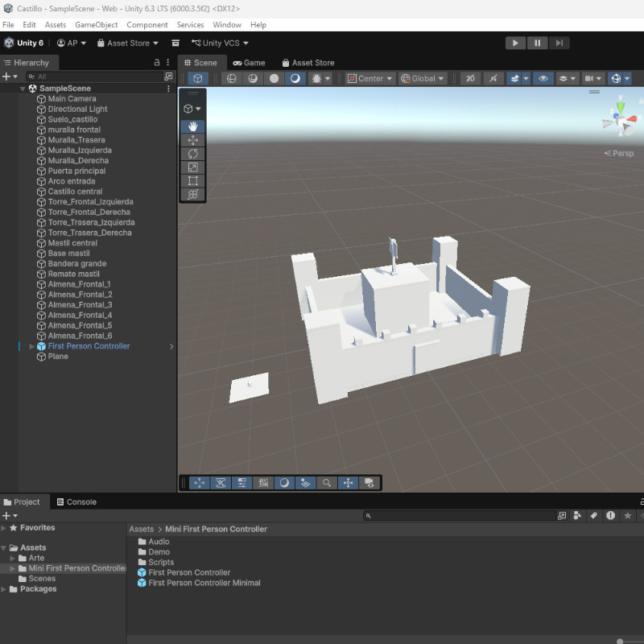This screenshot has height=644, width=644.
Task: Switch to the Console tab
Action: [76, 502]
